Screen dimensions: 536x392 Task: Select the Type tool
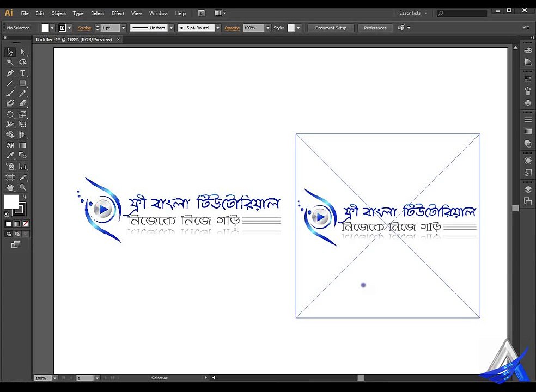coord(23,73)
